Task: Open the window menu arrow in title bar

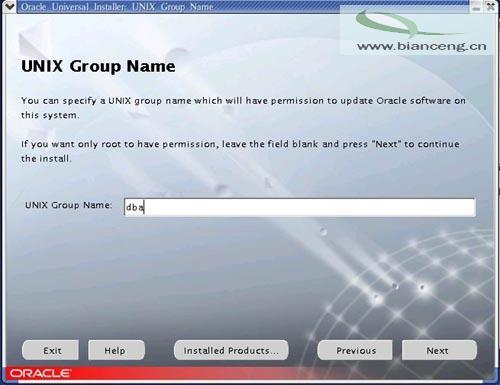Action: pos(10,6)
